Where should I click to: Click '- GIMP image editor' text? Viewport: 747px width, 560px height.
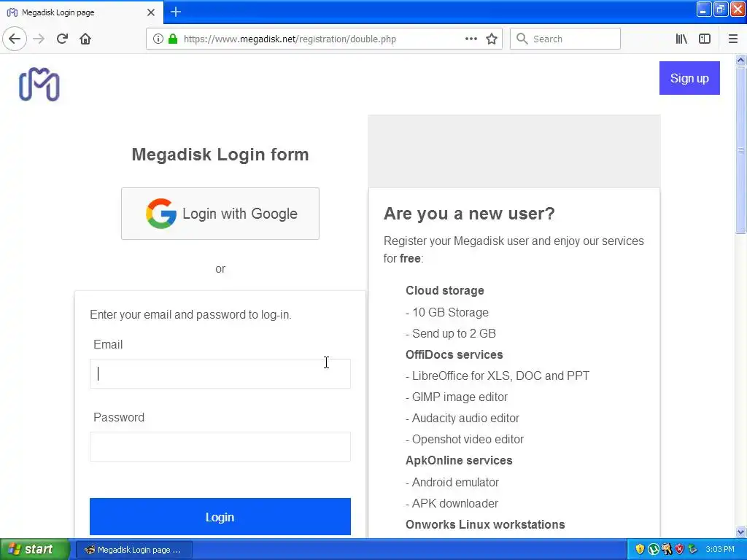click(x=457, y=397)
